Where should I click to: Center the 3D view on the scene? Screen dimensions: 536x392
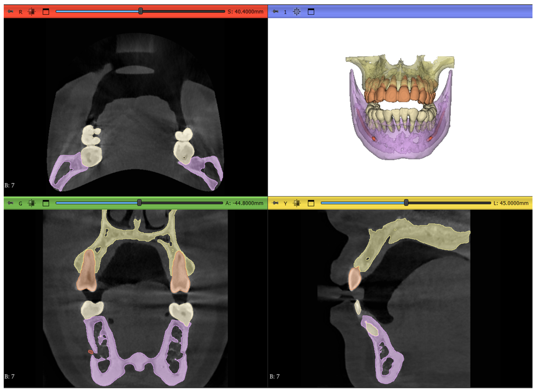click(x=297, y=12)
